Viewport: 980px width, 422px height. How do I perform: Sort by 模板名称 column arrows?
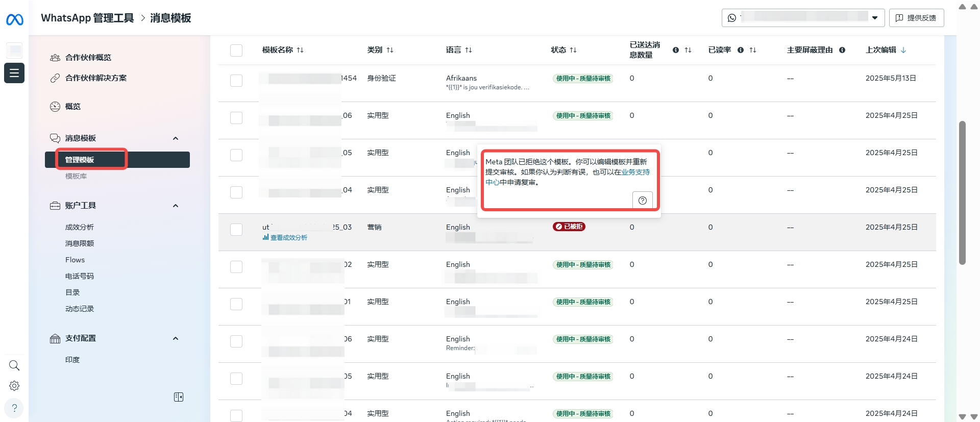[300, 50]
